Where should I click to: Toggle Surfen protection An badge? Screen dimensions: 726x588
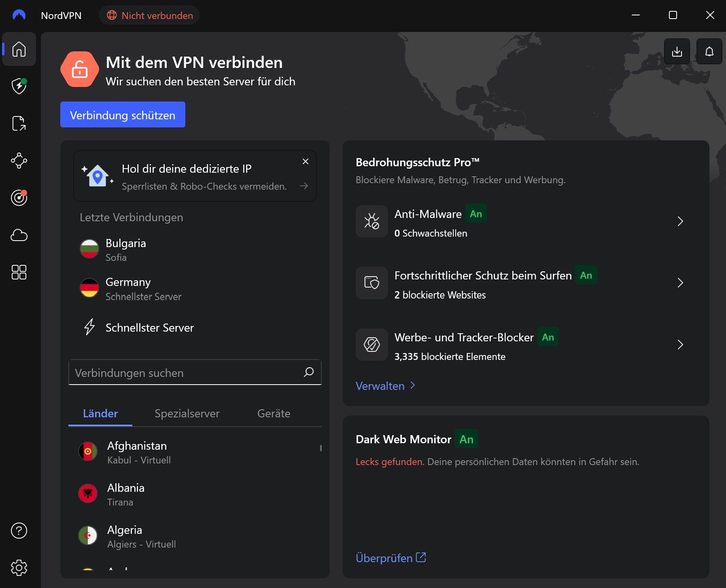click(586, 275)
